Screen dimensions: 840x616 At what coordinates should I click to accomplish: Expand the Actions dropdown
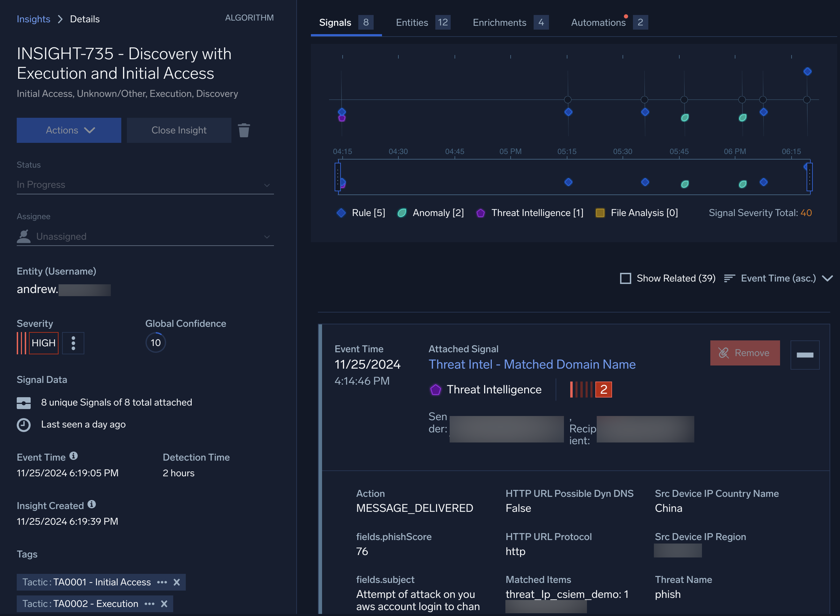click(69, 130)
